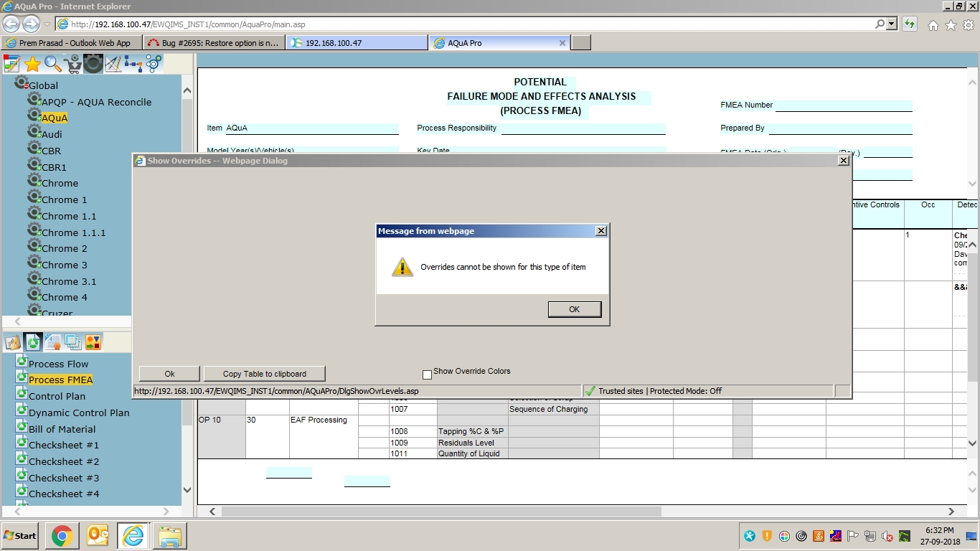
Task: Open Internet Explorer tools gear icon
Action: pyautogui.click(x=969, y=25)
